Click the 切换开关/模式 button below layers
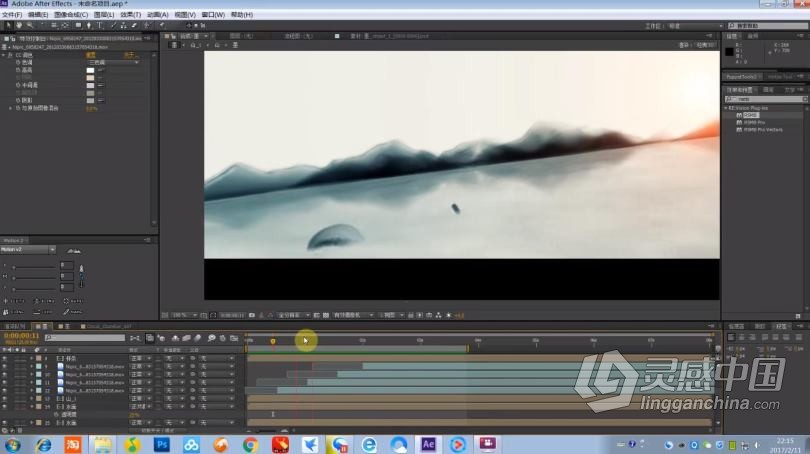810x454 pixels. coord(158,430)
